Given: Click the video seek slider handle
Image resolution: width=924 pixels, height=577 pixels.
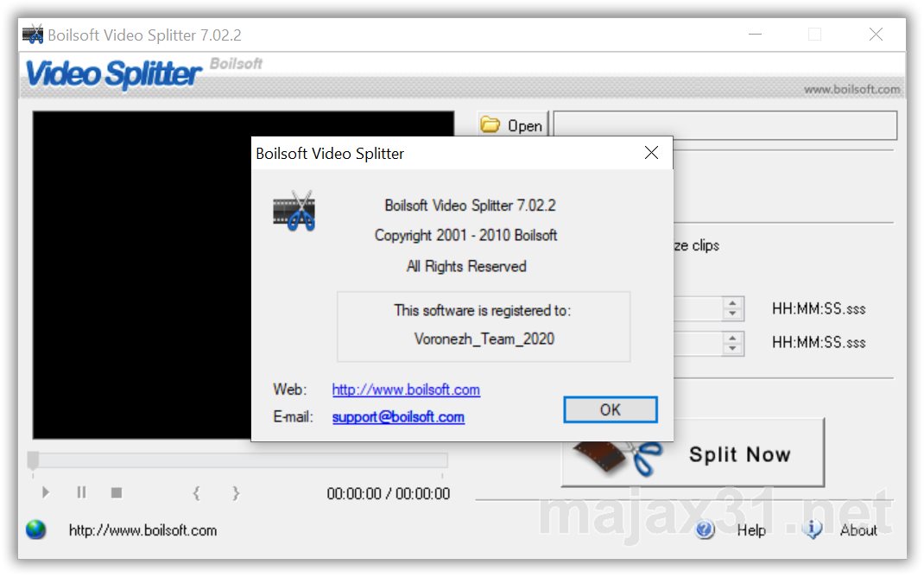Looking at the screenshot, I should pyautogui.click(x=34, y=460).
